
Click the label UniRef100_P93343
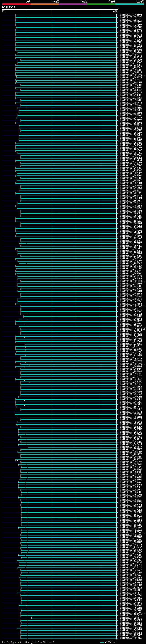tap(131, 67)
